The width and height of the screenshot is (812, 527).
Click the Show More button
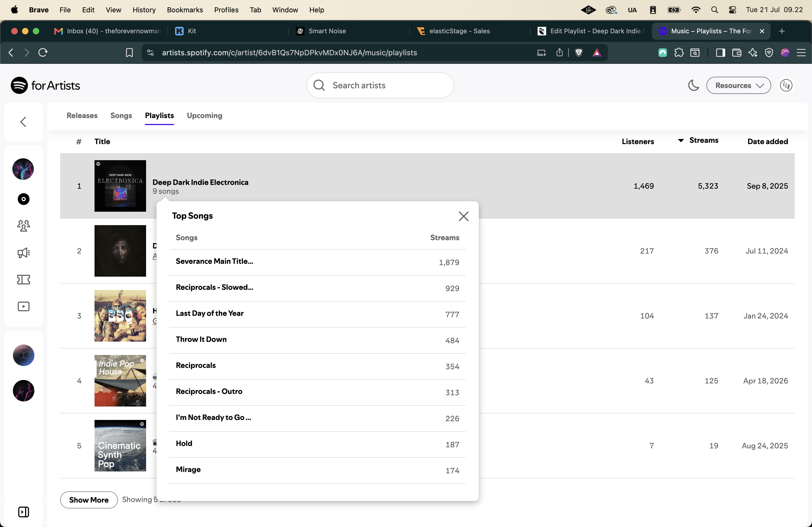point(89,500)
